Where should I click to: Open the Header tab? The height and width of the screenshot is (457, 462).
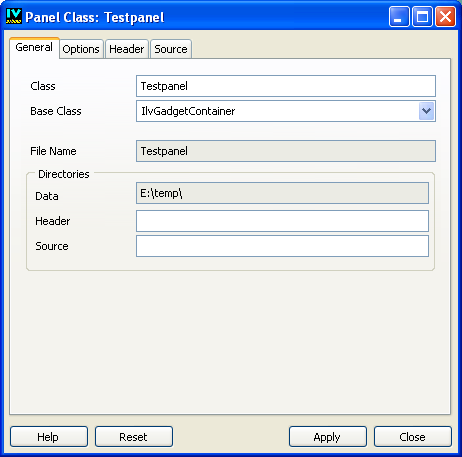[127, 49]
